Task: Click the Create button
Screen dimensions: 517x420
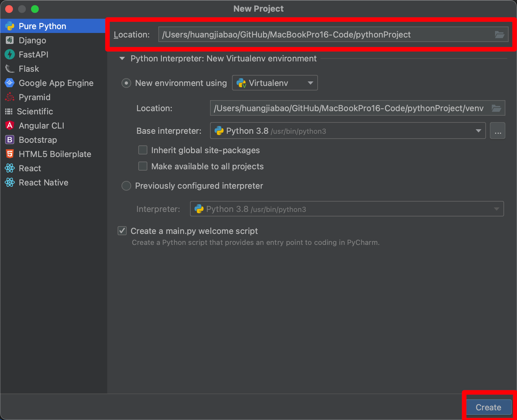Action: pyautogui.click(x=489, y=407)
